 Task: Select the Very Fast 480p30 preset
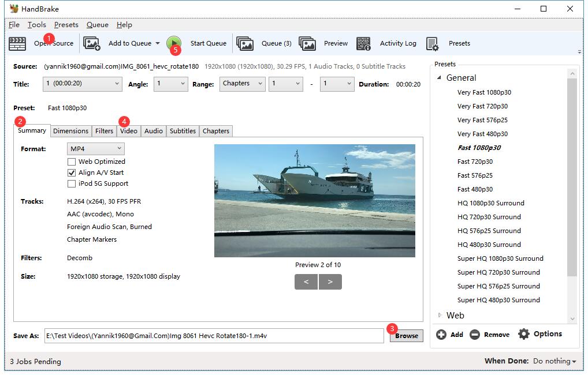pyautogui.click(x=483, y=134)
